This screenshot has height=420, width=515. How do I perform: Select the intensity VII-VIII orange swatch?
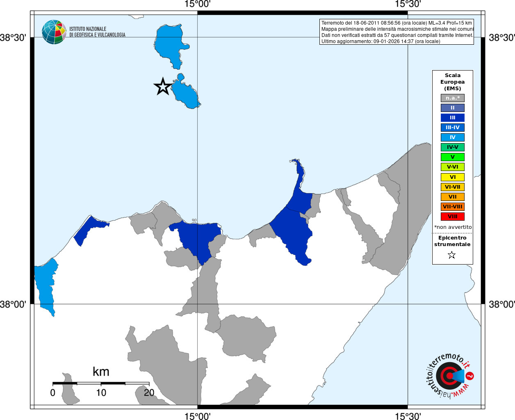tap(453, 207)
